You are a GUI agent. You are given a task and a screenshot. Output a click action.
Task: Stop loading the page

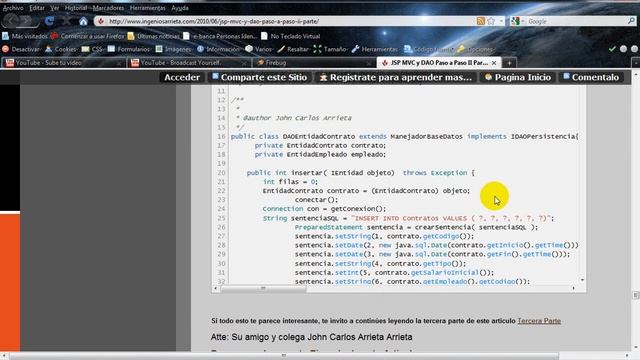67,21
